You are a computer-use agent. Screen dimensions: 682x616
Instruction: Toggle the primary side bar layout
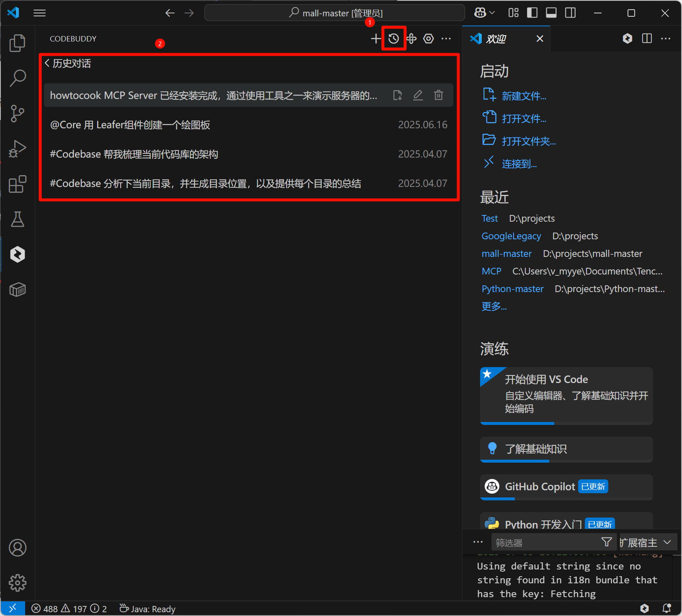(x=532, y=13)
